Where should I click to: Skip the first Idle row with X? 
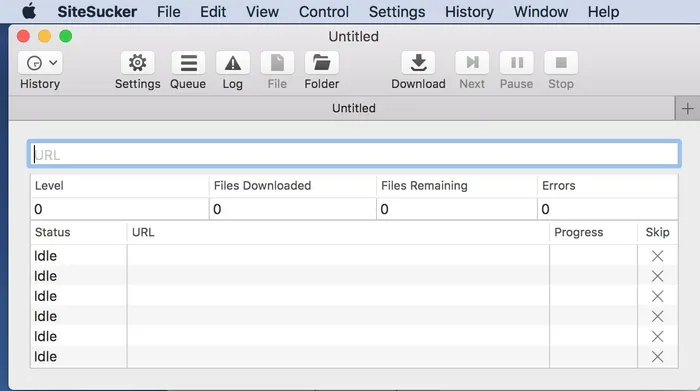coord(657,256)
